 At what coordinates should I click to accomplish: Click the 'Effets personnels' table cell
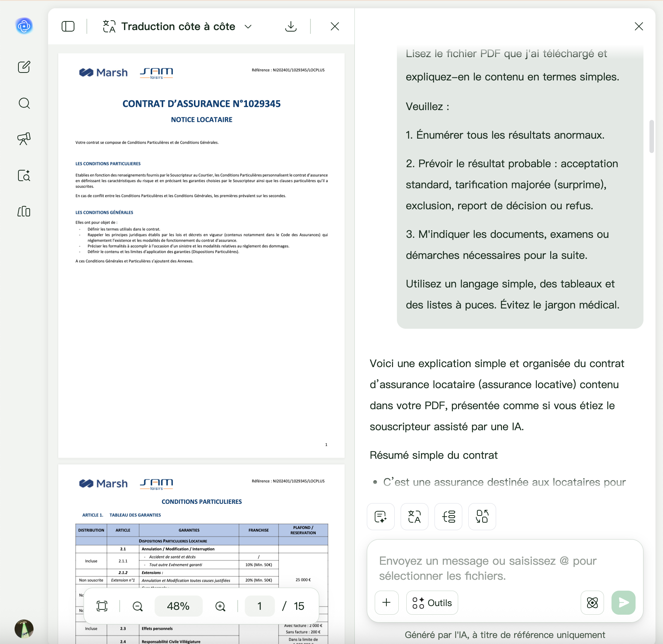[x=189, y=629]
